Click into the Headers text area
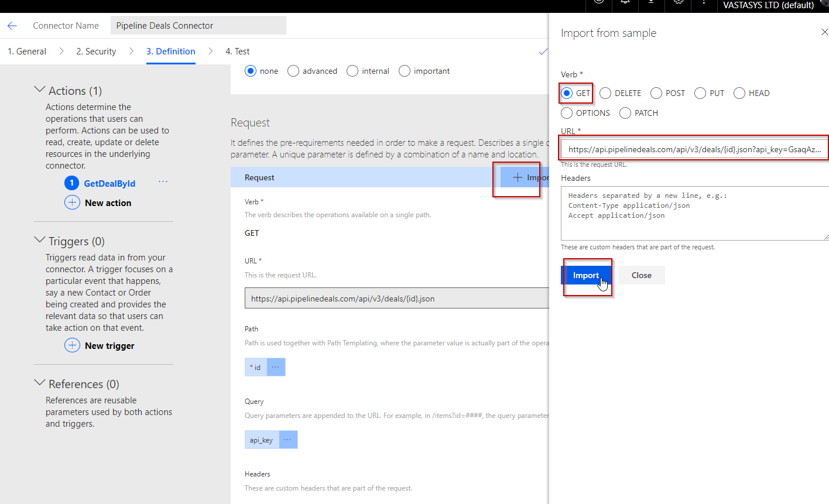The image size is (829, 504). tap(694, 213)
